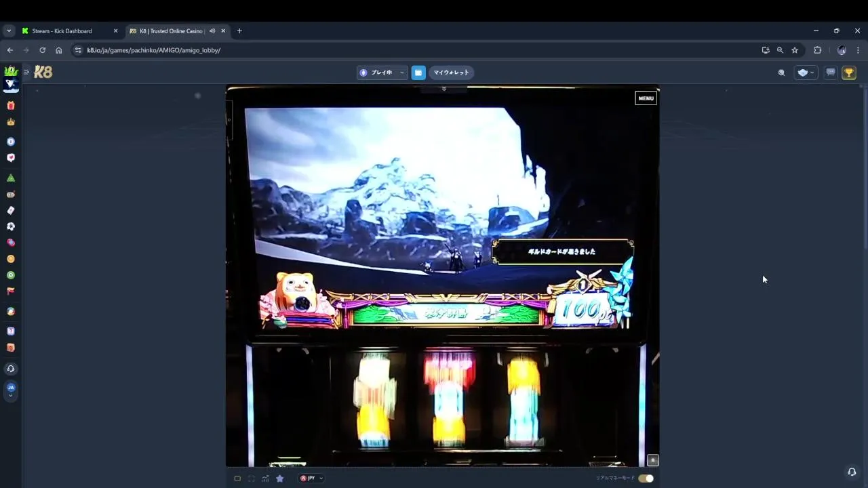This screenshot has width=868, height=488.
Task: Select the K8 Trusted Online Casino tab
Action: (x=178, y=30)
